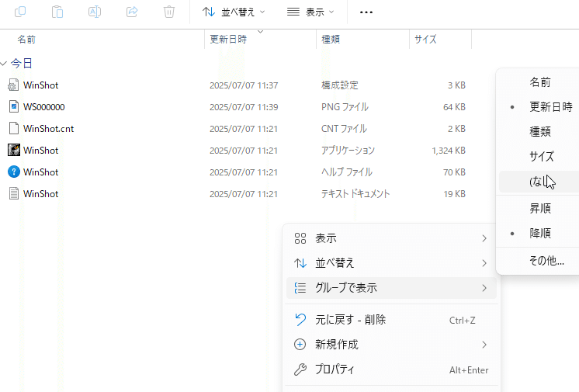Select the WinShot 構成設定 file icon
This screenshot has height=392, width=579.
tap(14, 85)
